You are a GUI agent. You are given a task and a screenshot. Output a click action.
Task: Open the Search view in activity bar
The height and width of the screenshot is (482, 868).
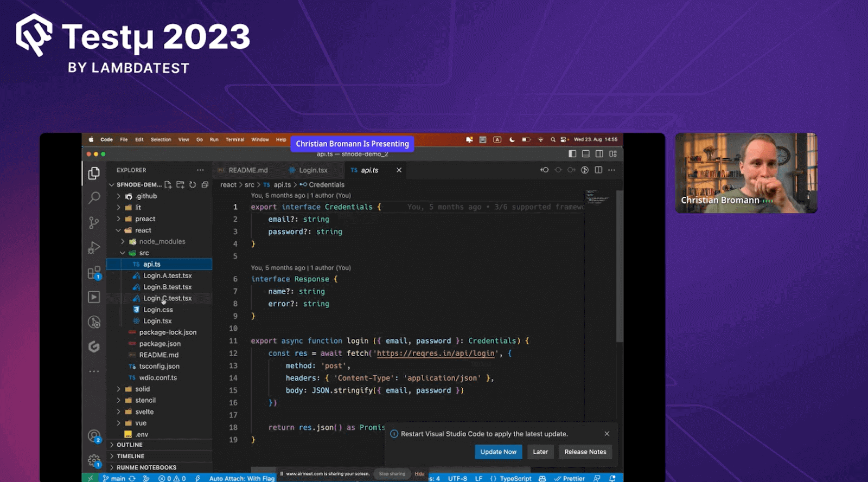94,197
